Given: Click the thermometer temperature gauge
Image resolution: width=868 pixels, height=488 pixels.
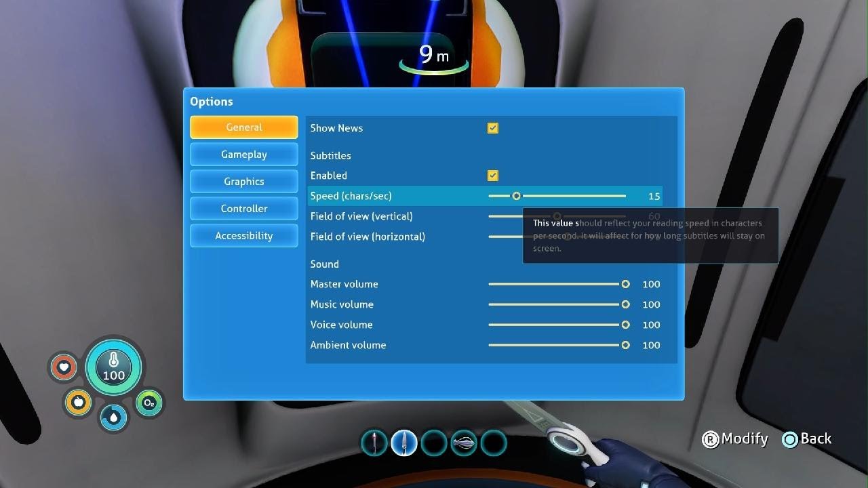Looking at the screenshot, I should pos(113,367).
